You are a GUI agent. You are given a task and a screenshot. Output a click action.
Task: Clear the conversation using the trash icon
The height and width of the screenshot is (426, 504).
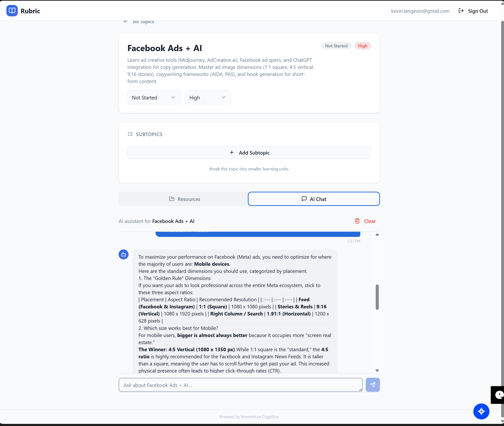357,221
